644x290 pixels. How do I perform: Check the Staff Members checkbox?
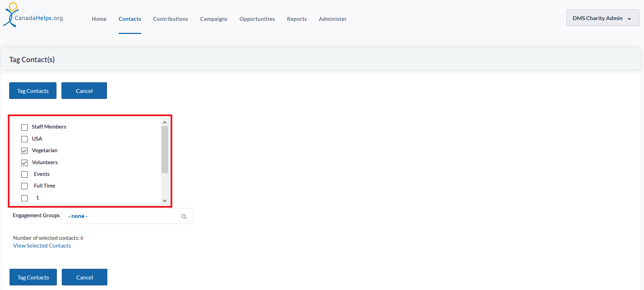(x=24, y=127)
